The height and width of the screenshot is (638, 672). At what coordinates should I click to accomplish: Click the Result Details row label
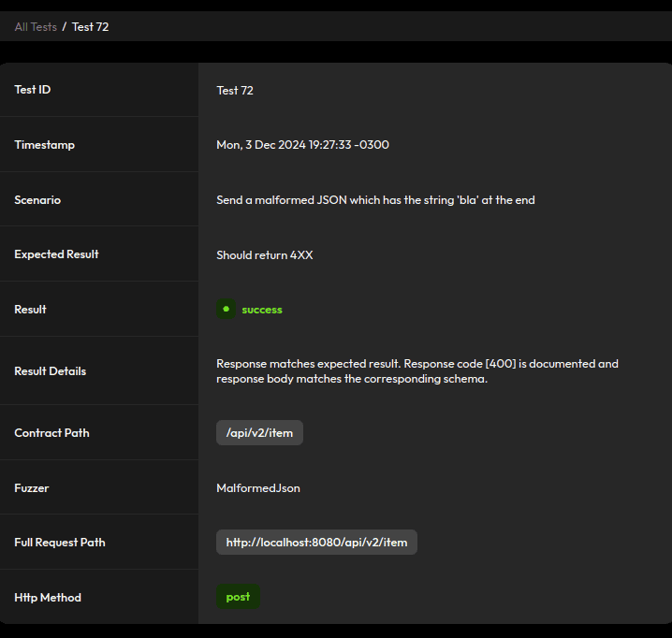(x=51, y=371)
